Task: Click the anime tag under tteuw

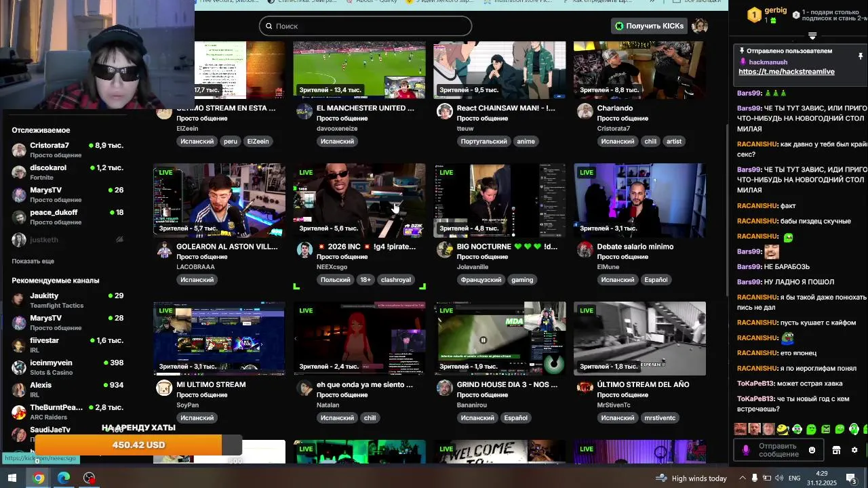Action: tap(526, 141)
